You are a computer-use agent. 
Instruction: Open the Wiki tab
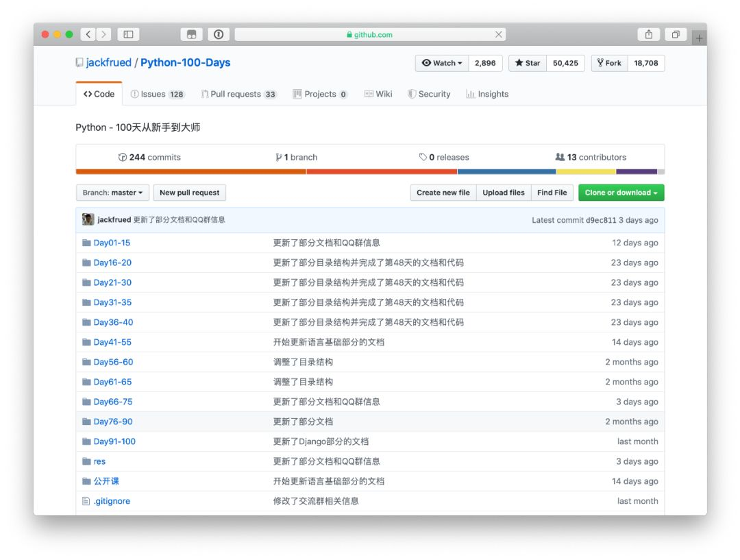point(378,94)
